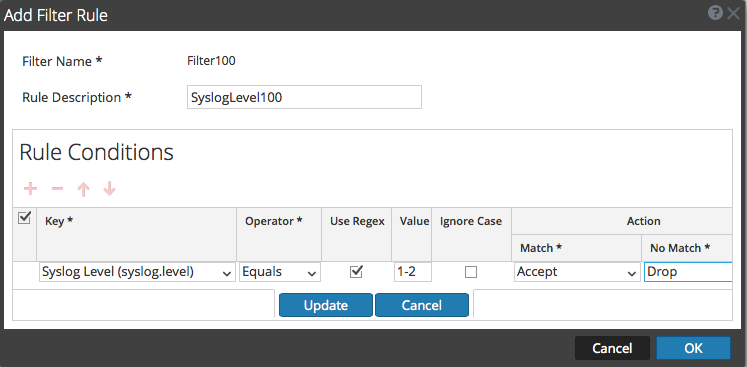Close the Add Filter Rule dialog
Screen dimensions: 747x367
point(734,13)
